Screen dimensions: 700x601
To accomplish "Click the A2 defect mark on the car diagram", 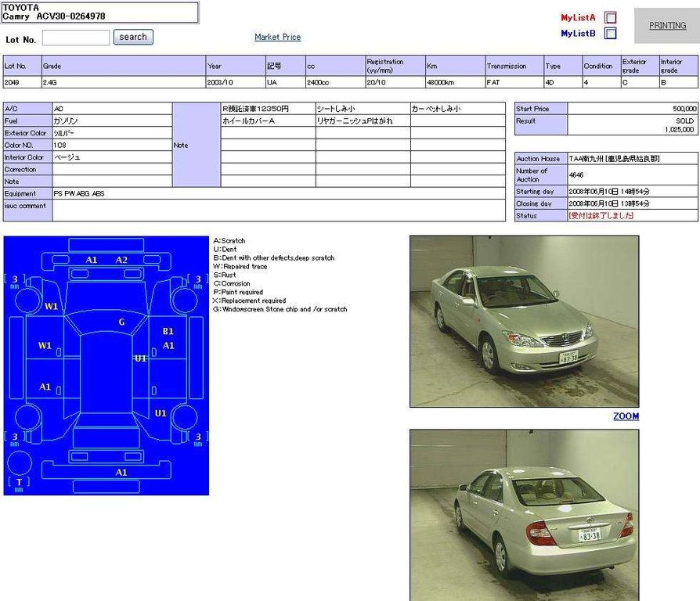I will (x=121, y=260).
